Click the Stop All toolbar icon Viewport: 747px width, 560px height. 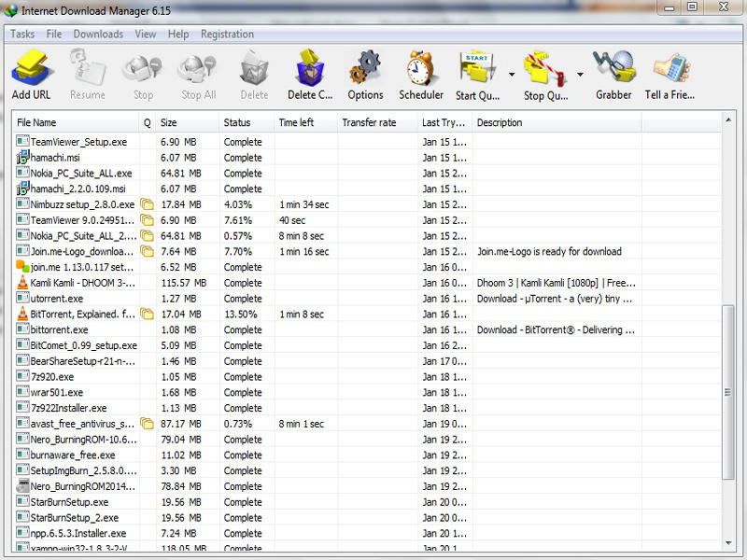(198, 69)
